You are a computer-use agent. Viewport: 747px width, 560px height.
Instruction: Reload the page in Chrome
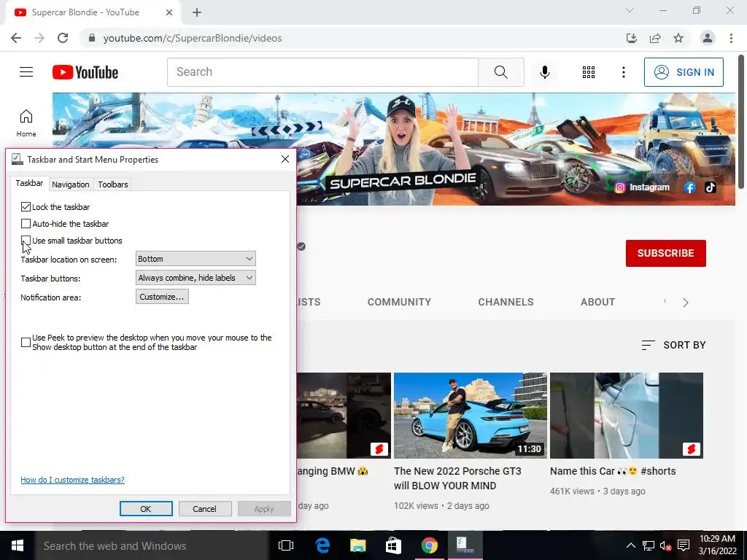[x=63, y=38]
